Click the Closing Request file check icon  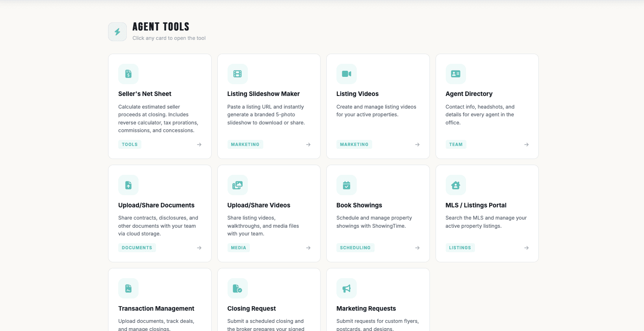pos(238,289)
